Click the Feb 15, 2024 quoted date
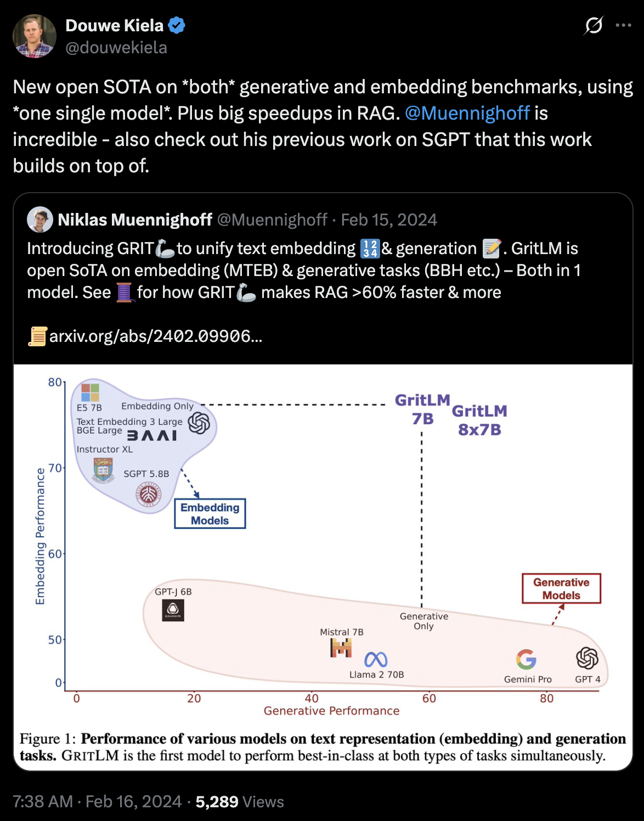Viewport: 644px width, 821px height. click(389, 220)
